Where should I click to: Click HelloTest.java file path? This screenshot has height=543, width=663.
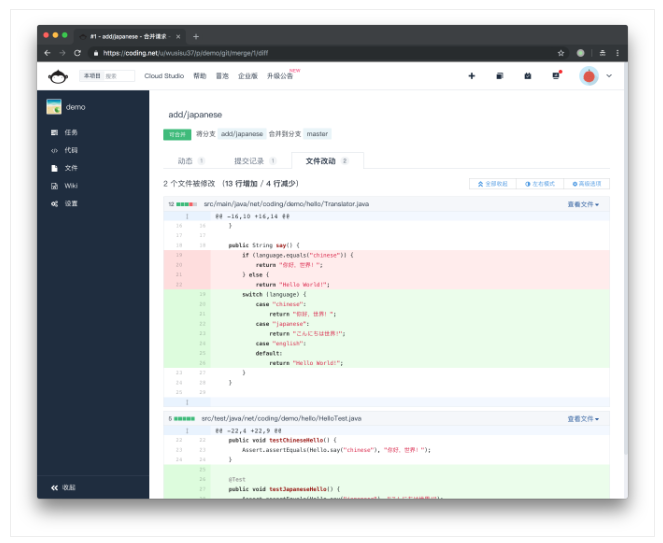[281, 418]
